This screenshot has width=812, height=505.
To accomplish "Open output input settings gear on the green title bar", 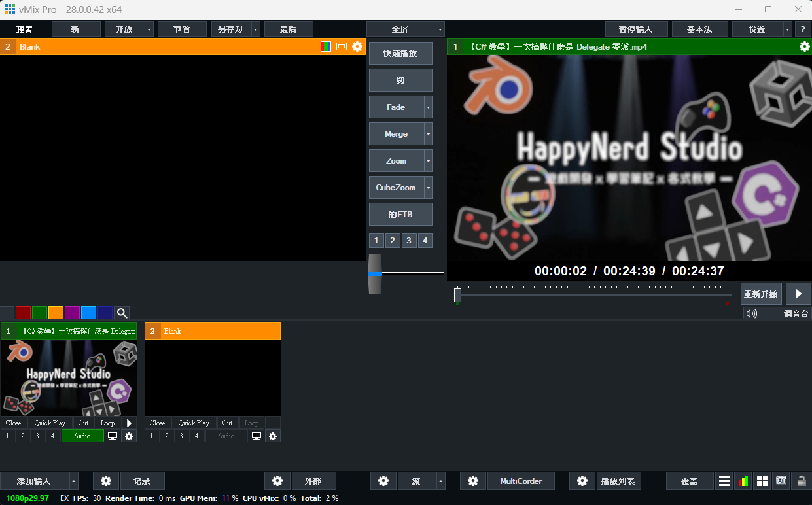I will (x=805, y=46).
